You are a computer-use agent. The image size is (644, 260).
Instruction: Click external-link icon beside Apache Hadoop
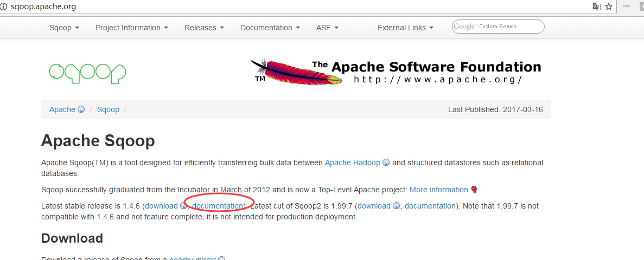(386, 163)
